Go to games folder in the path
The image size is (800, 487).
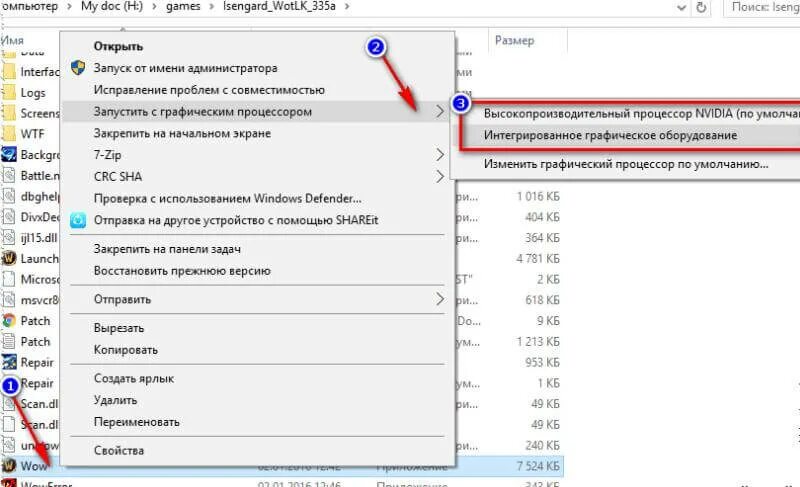(183, 7)
